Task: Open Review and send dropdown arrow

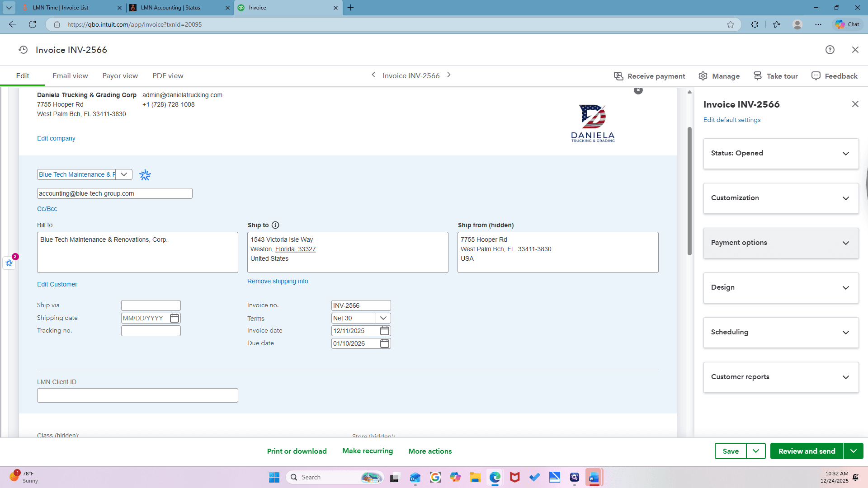Action: coord(854,451)
